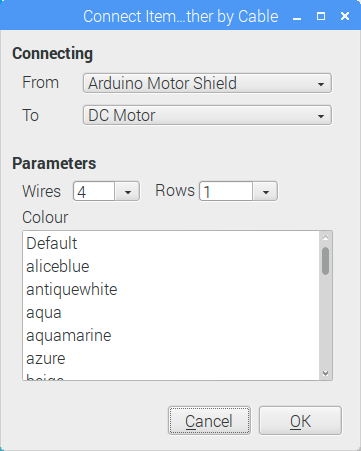The height and width of the screenshot is (451, 361).
Task: Minimize the Connect Items dialog window
Action: pos(297,16)
